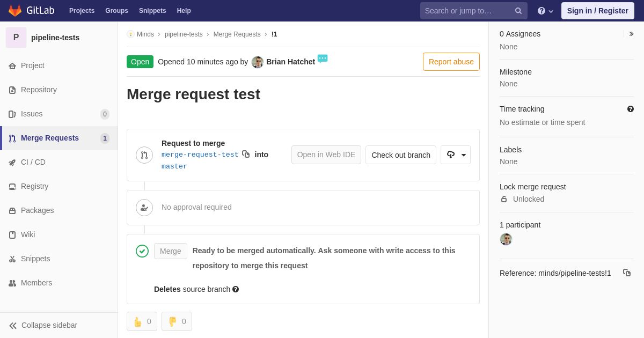
Task: Click Sign in / Register button
Action: (x=597, y=11)
